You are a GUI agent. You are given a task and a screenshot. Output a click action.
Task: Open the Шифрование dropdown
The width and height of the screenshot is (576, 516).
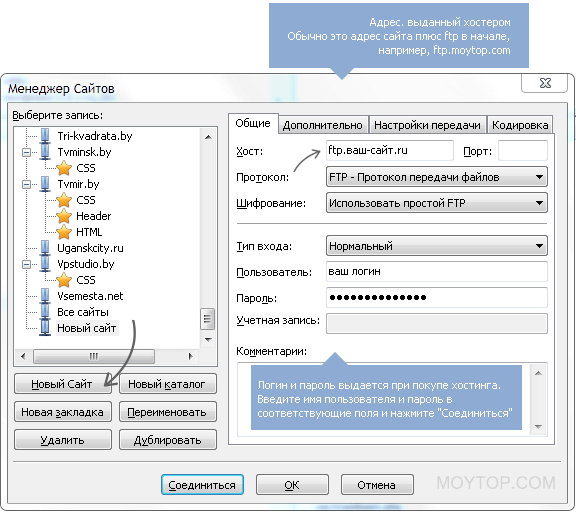437,203
